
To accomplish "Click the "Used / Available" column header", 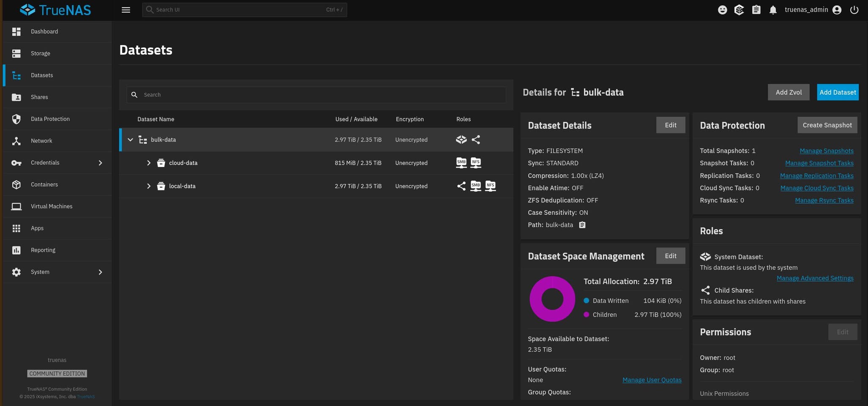I will [356, 119].
